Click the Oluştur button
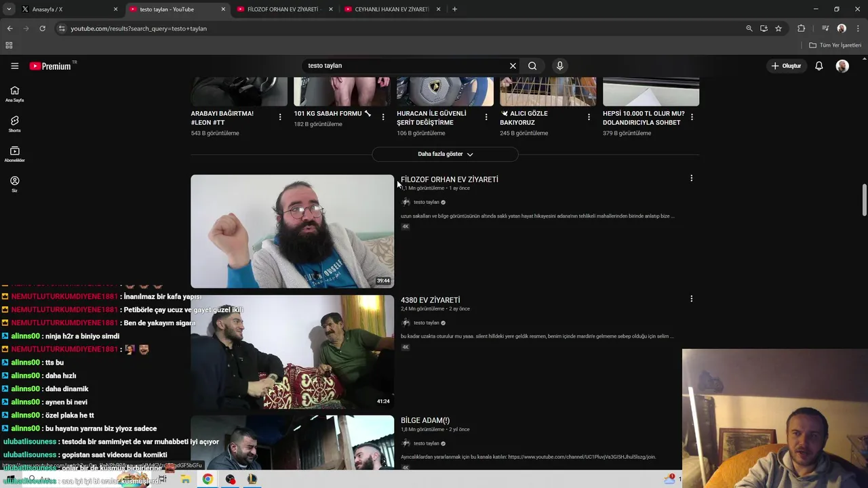The height and width of the screenshot is (488, 868). click(x=787, y=66)
